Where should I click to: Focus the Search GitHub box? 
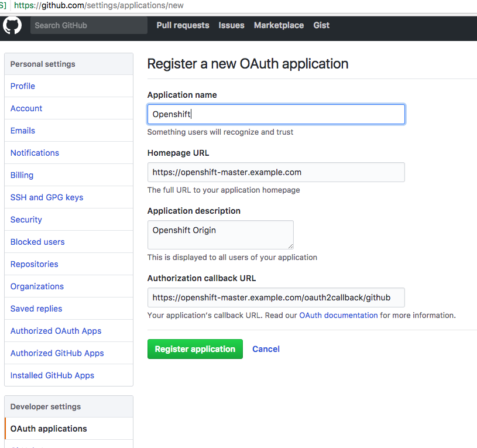pos(89,25)
